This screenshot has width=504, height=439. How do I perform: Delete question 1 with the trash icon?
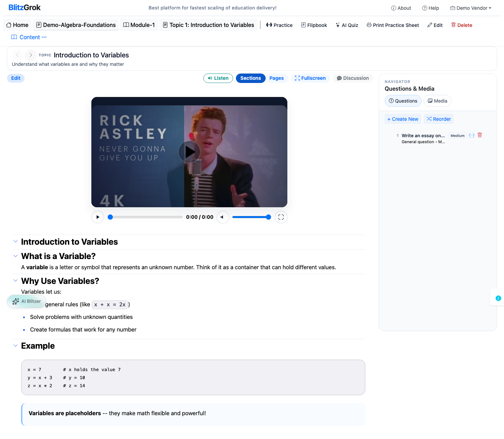[x=480, y=135]
